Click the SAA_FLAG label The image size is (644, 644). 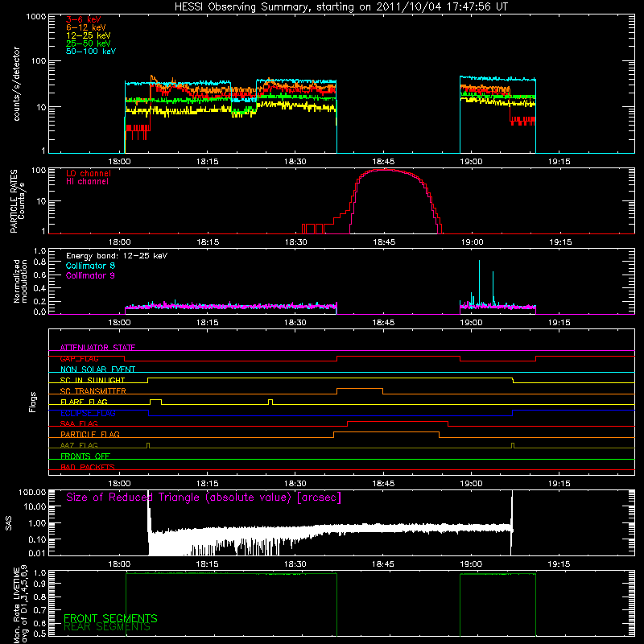pyautogui.click(x=79, y=423)
